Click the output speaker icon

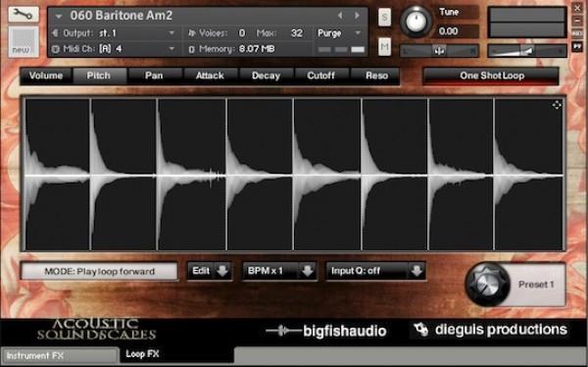[56, 33]
